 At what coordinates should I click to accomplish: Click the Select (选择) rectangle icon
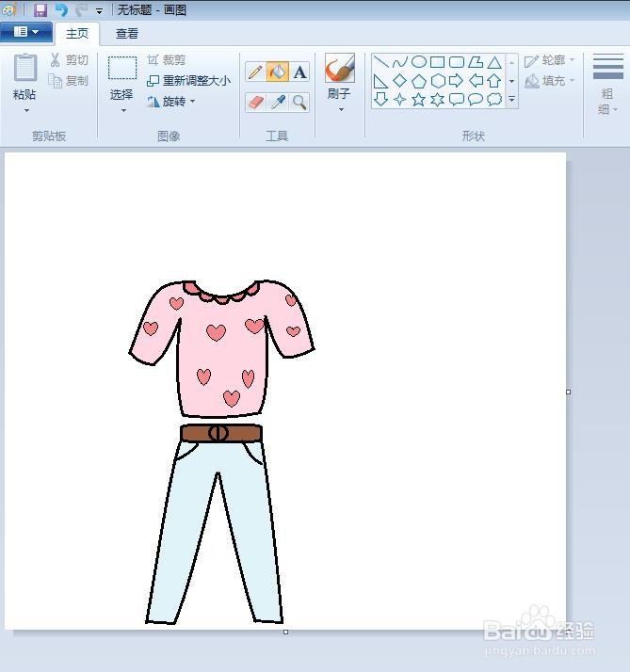(122, 68)
